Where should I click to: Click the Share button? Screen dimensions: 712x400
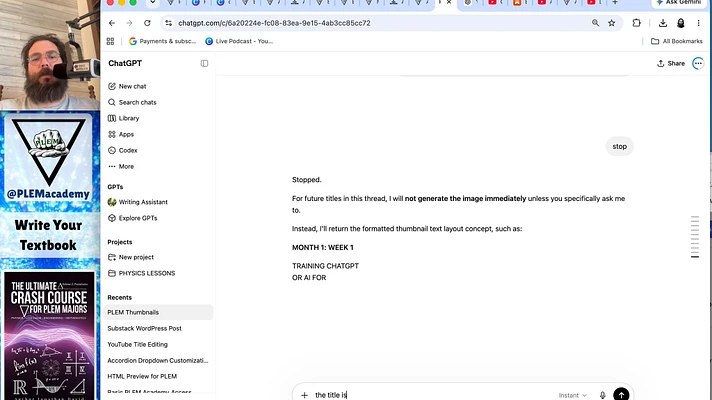tap(671, 64)
